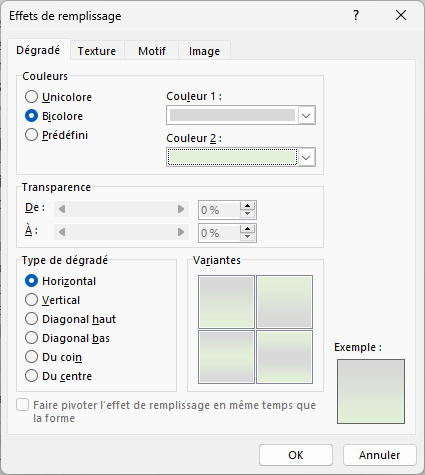Image resolution: width=425 pixels, height=475 pixels.
Task: Expand the Couleur 2 dropdown arrow
Action: coord(306,157)
